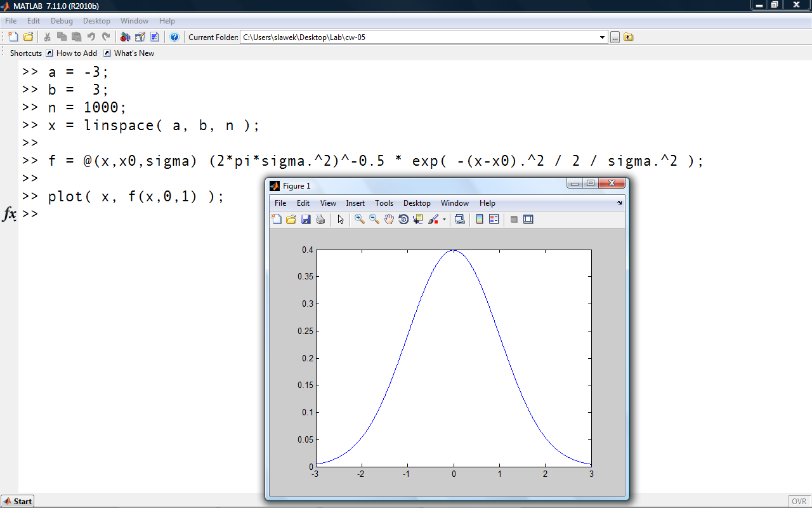
Task: Open the MATLAB main File menu
Action: coord(11,21)
